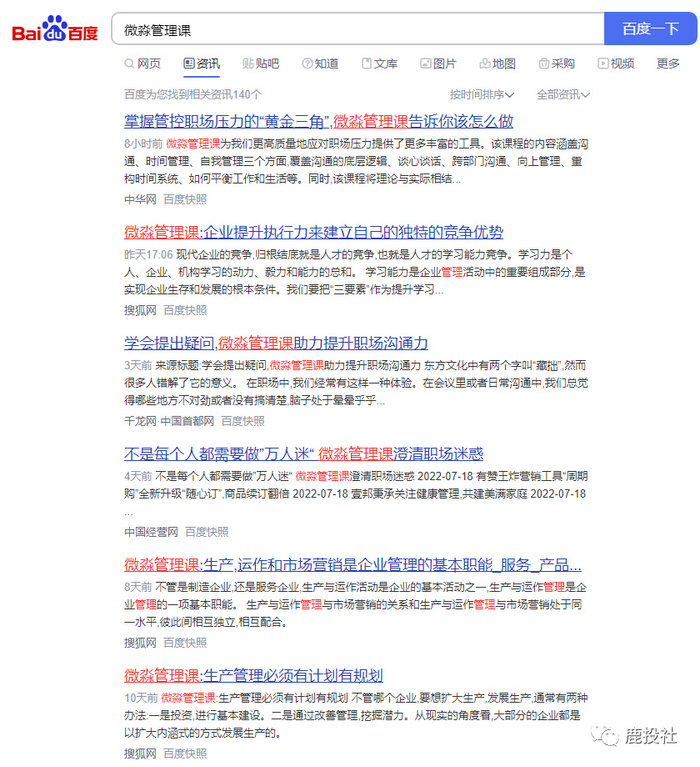Expand the 按时间排序 dropdown

coord(482,94)
